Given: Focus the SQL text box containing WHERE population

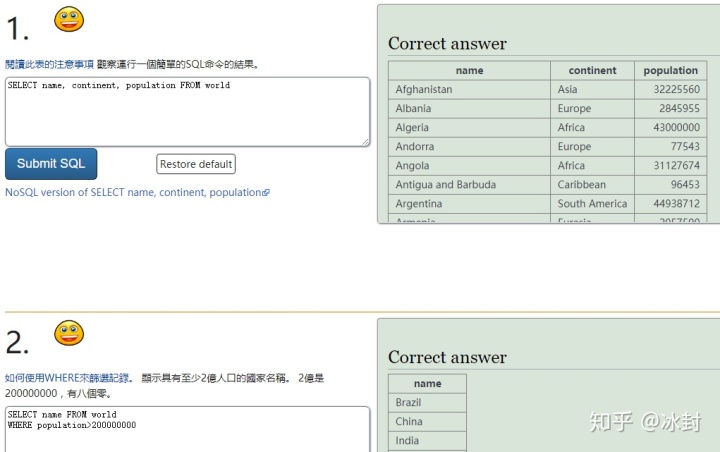Looking at the screenshot, I should click(187, 429).
